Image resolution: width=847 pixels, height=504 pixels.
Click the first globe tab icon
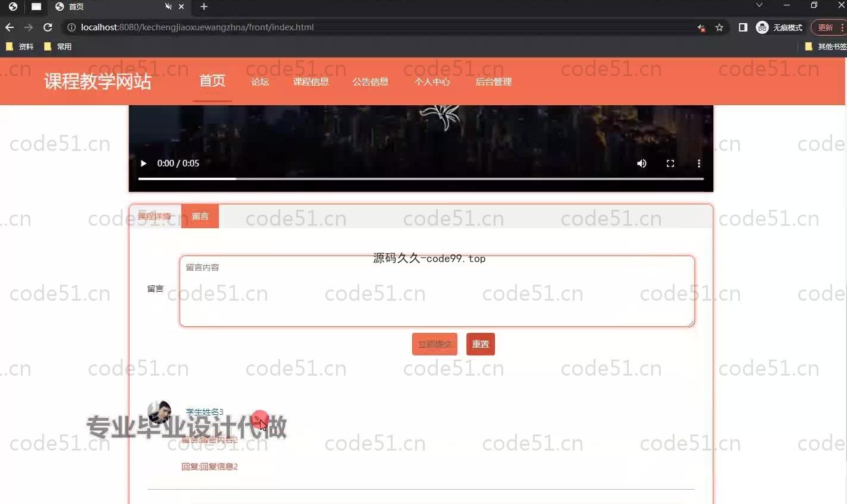coord(13,7)
